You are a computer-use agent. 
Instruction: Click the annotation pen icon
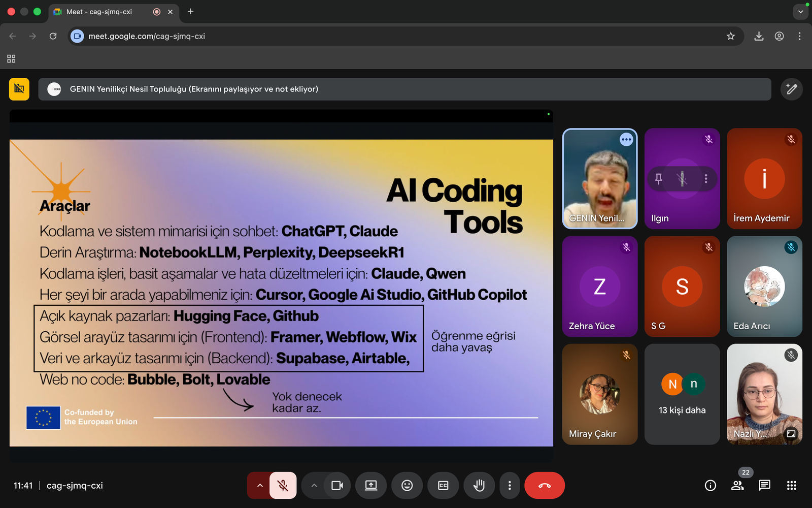(x=791, y=89)
